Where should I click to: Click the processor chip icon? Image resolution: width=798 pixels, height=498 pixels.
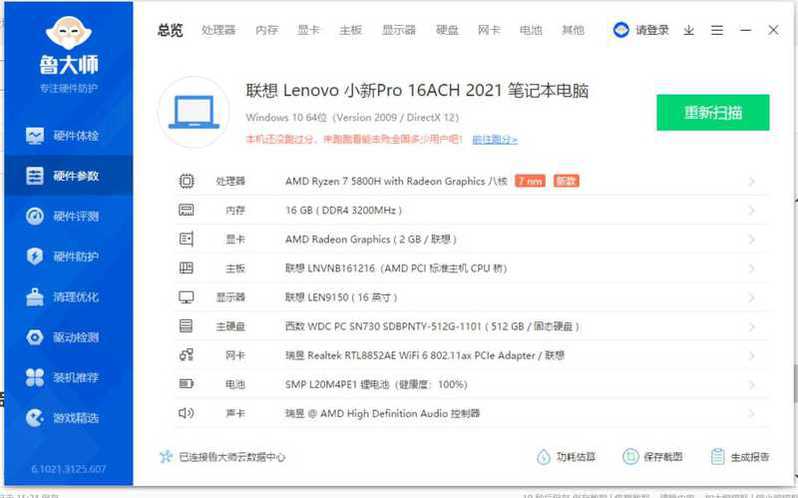(x=186, y=181)
